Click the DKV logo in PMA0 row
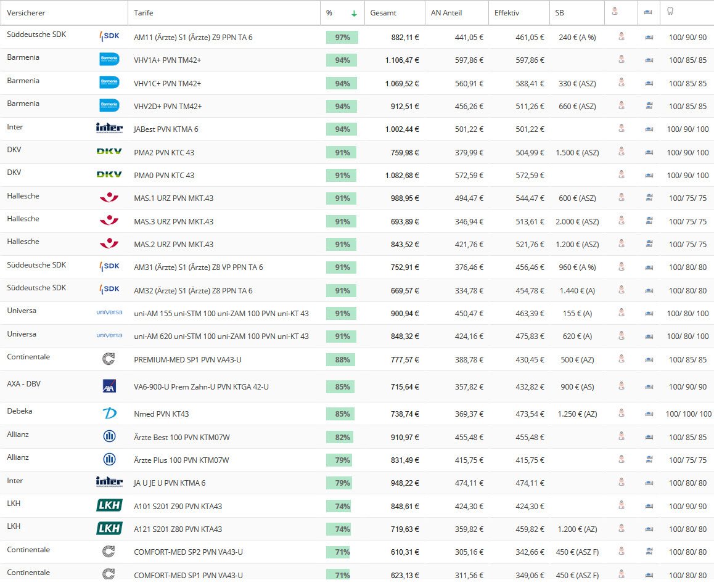714x588 pixels. 109,175
